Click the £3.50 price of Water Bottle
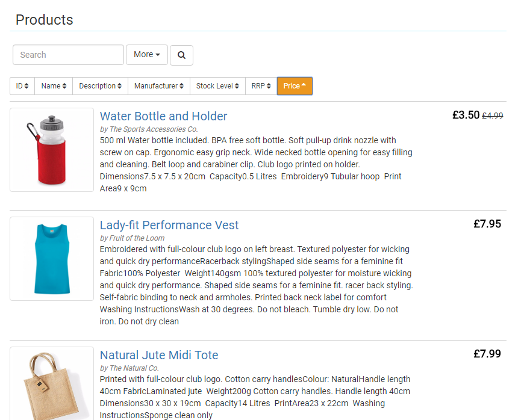The height and width of the screenshot is (420, 527). 466,115
